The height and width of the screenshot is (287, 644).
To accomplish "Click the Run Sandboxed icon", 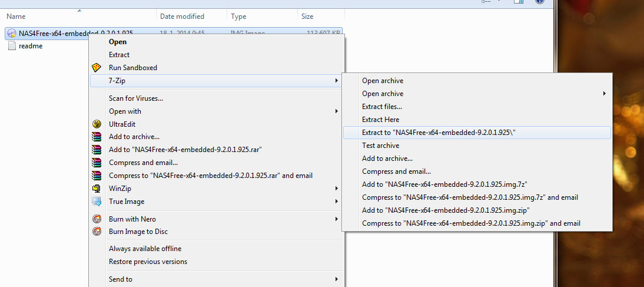I will (x=97, y=68).
